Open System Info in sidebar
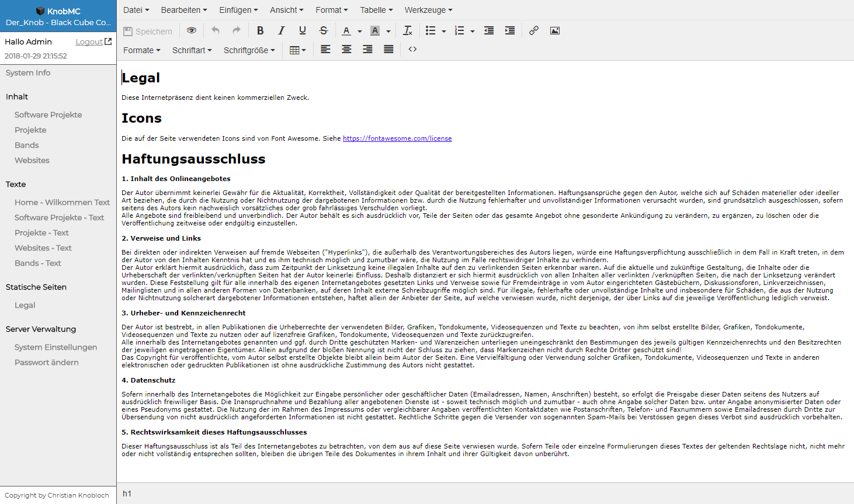 [28, 73]
